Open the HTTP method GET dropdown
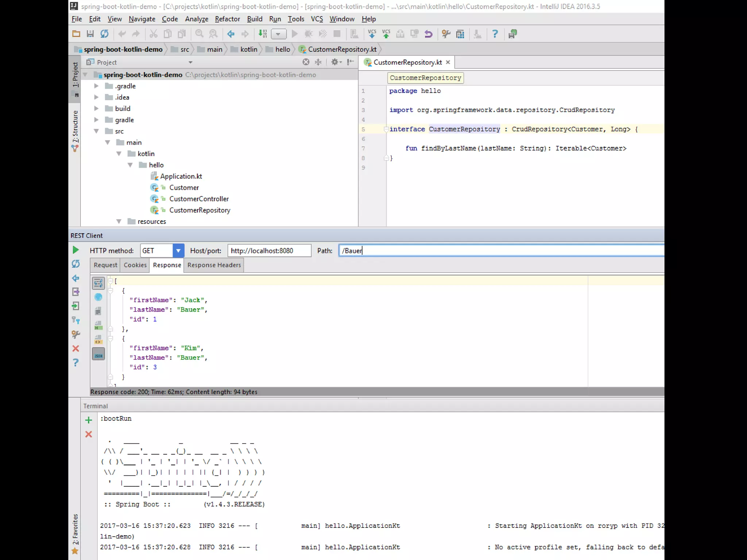747x560 pixels. pyautogui.click(x=178, y=251)
